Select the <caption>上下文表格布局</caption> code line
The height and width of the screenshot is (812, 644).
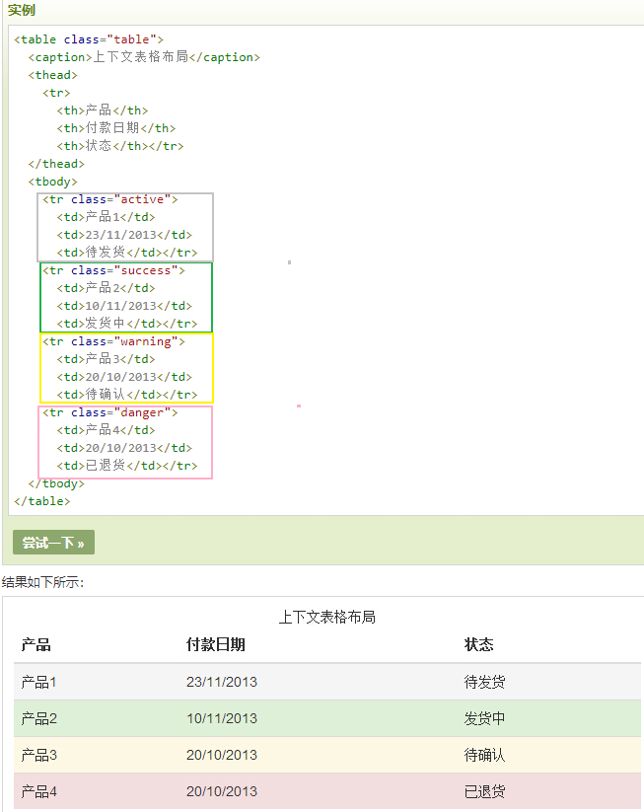click(x=144, y=57)
